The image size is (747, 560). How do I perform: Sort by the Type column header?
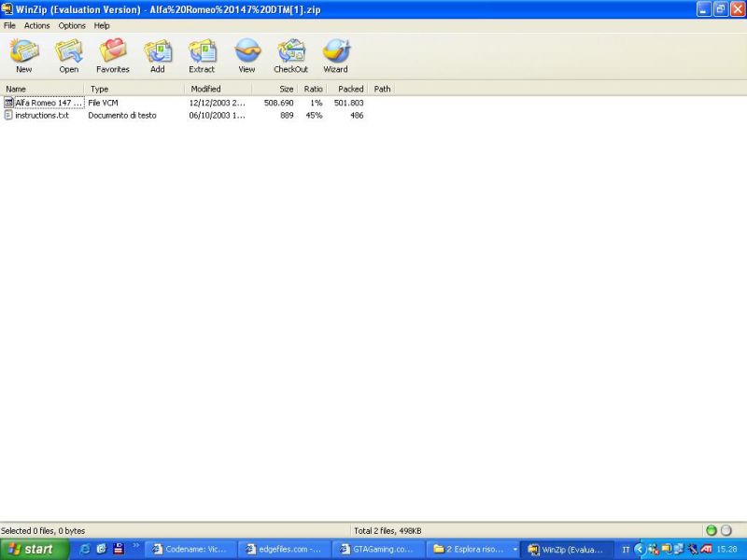coord(134,89)
